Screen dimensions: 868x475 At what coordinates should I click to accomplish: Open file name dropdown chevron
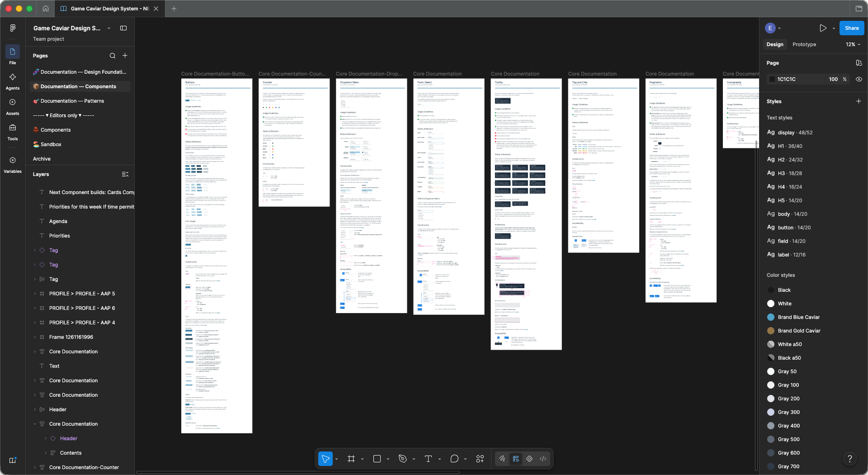[109, 28]
